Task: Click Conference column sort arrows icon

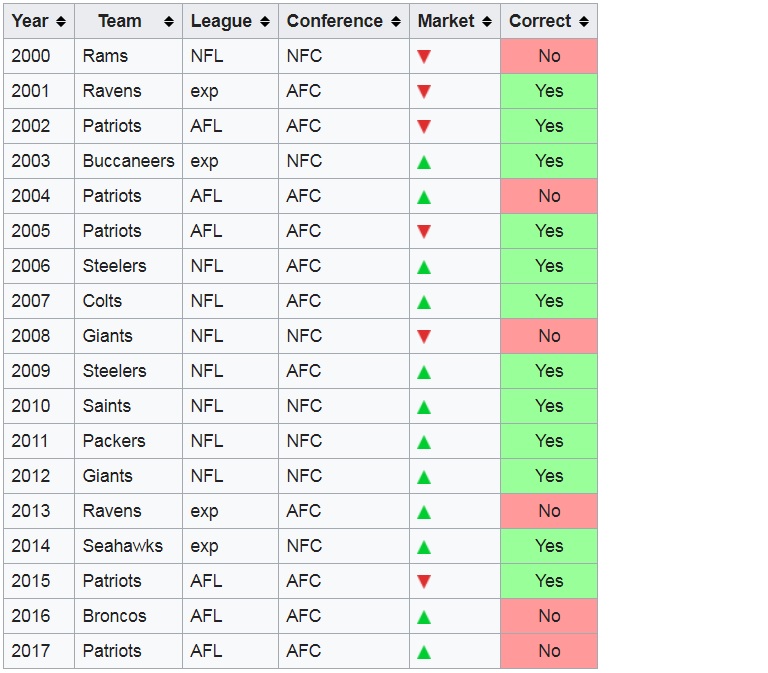Action: (396, 21)
